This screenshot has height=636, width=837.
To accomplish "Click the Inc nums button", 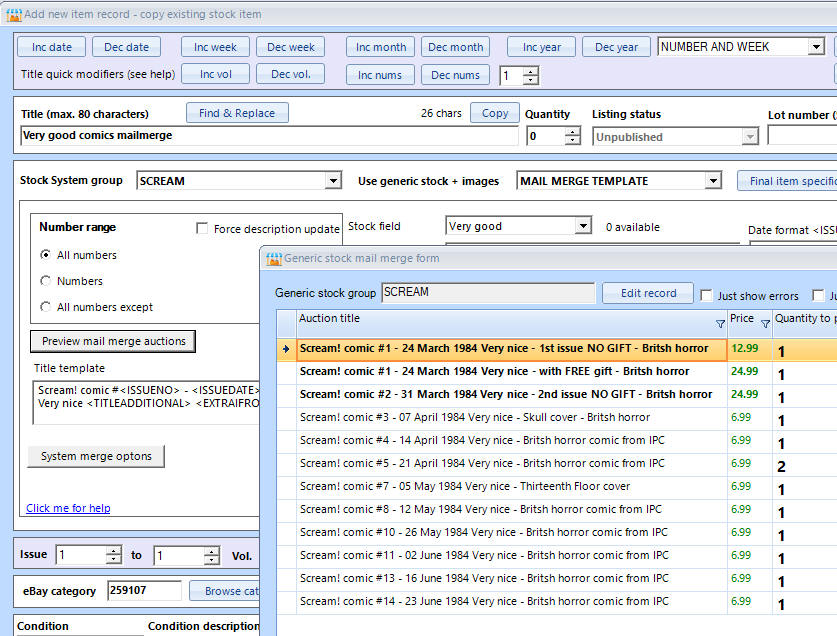I will [x=380, y=75].
